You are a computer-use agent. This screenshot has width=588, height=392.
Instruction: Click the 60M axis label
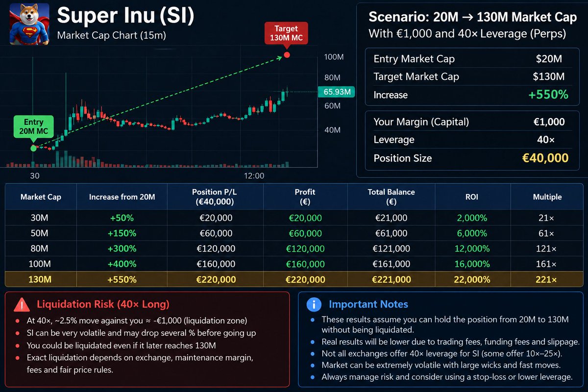click(x=333, y=106)
